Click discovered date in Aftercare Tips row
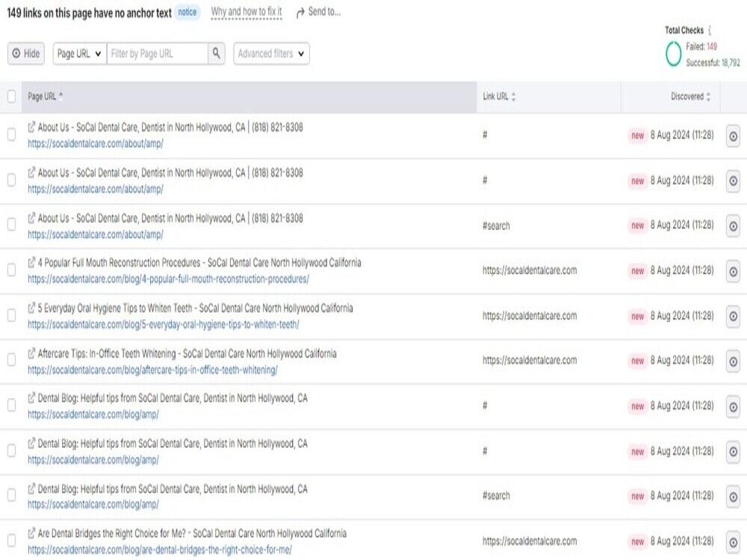 click(x=682, y=361)
